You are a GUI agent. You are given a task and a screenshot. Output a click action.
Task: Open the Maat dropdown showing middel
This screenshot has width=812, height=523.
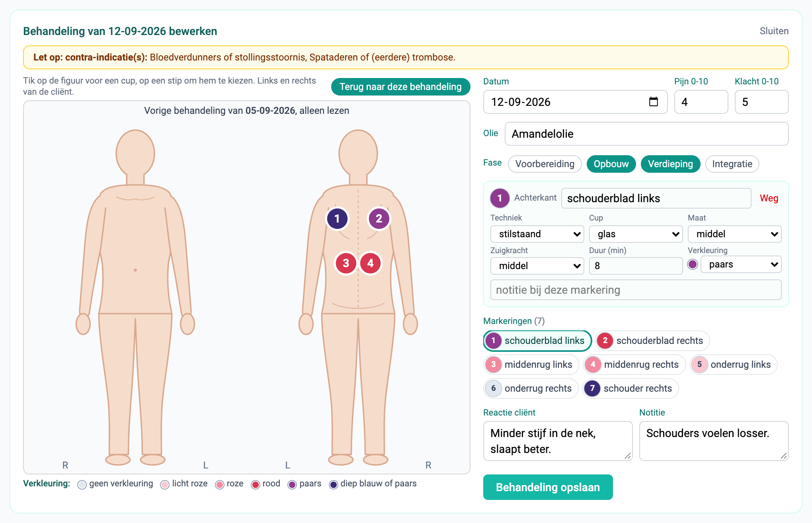tap(734, 234)
